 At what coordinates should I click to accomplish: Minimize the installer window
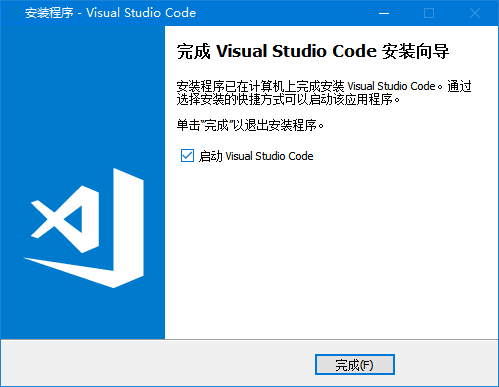(x=384, y=13)
